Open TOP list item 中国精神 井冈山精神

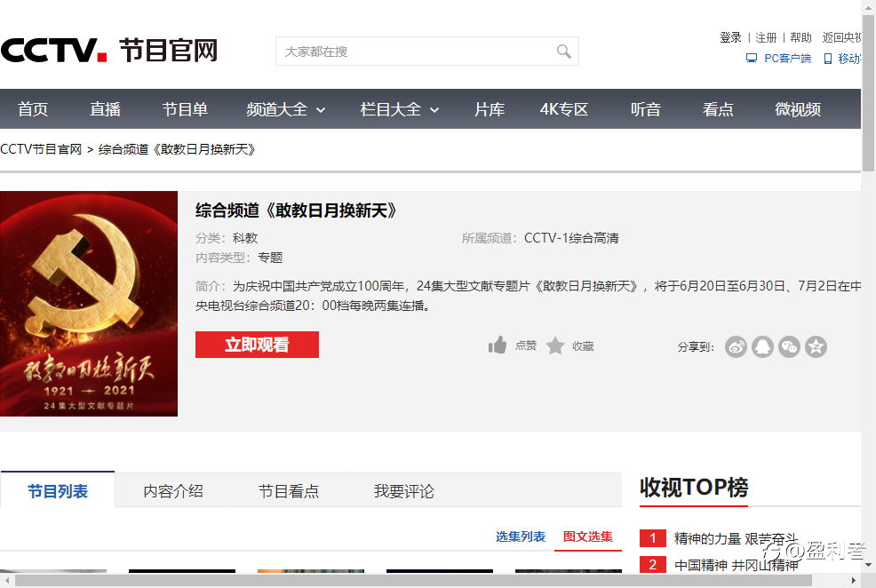point(736,565)
